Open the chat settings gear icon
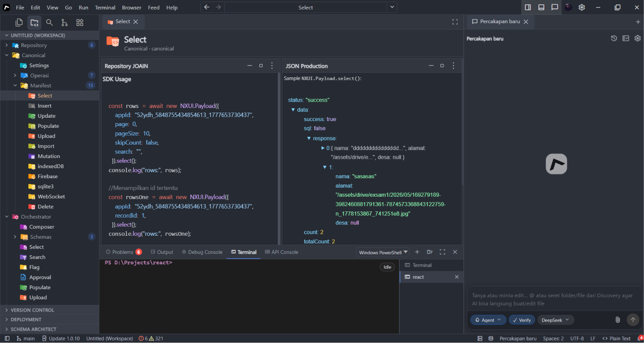Viewport: 644px width, 343px height. pyautogui.click(x=638, y=38)
